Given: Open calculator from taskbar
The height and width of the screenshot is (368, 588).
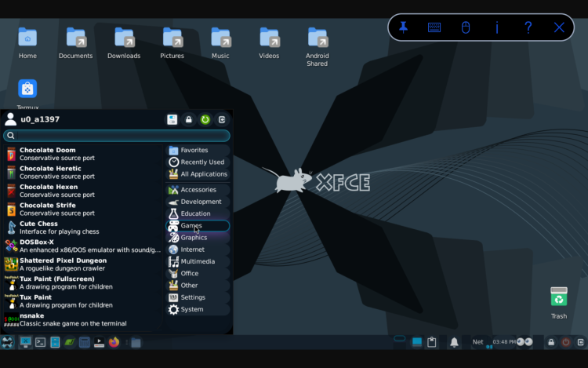Looking at the screenshot, I should (85, 342).
